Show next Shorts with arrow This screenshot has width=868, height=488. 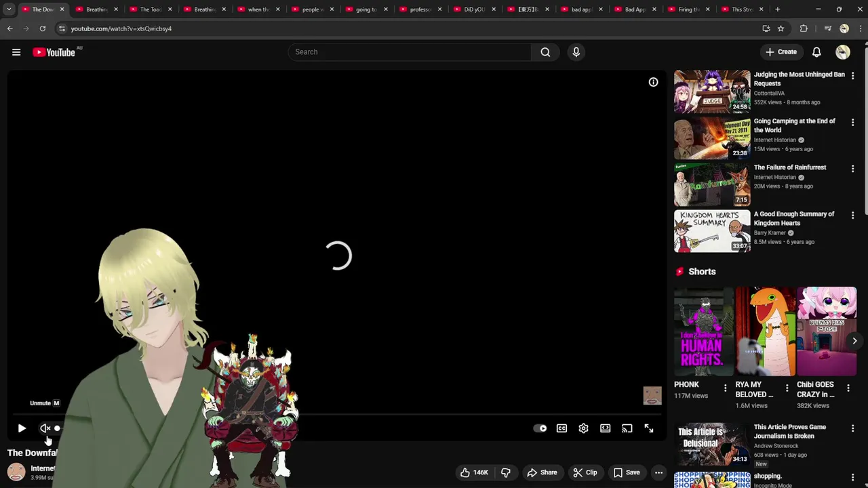854,341
